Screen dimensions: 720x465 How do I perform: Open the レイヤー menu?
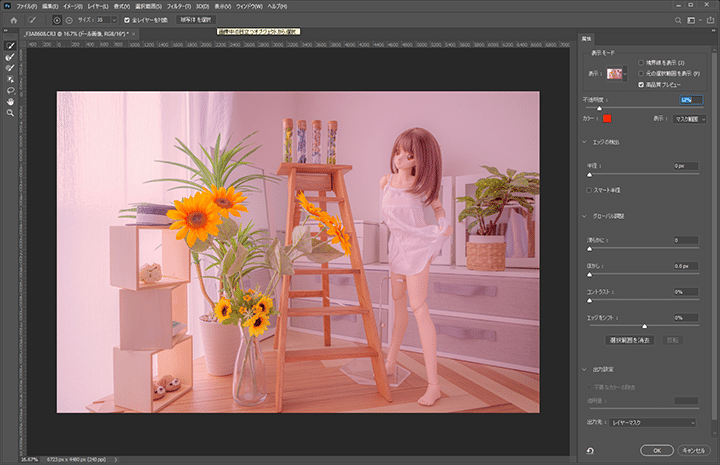pyautogui.click(x=98, y=6)
